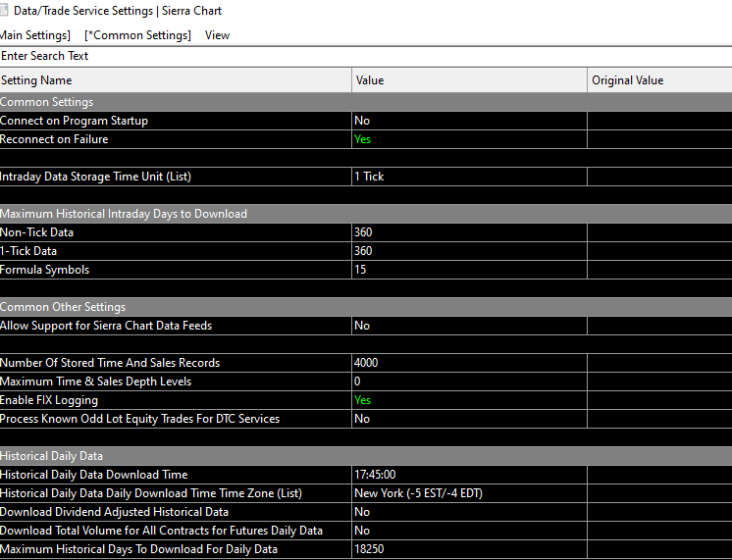Toggle Reconnect on Failure value Yes
The image size is (732, 560).
(x=469, y=139)
